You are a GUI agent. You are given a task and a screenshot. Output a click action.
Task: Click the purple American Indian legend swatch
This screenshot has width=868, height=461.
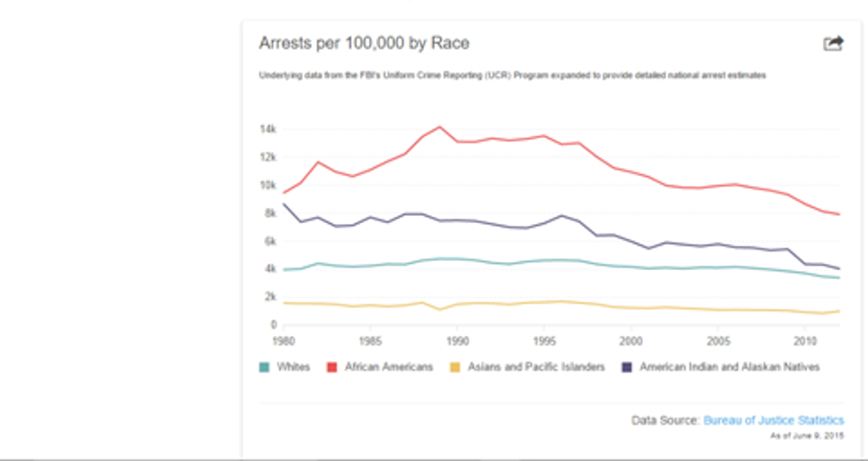point(626,366)
